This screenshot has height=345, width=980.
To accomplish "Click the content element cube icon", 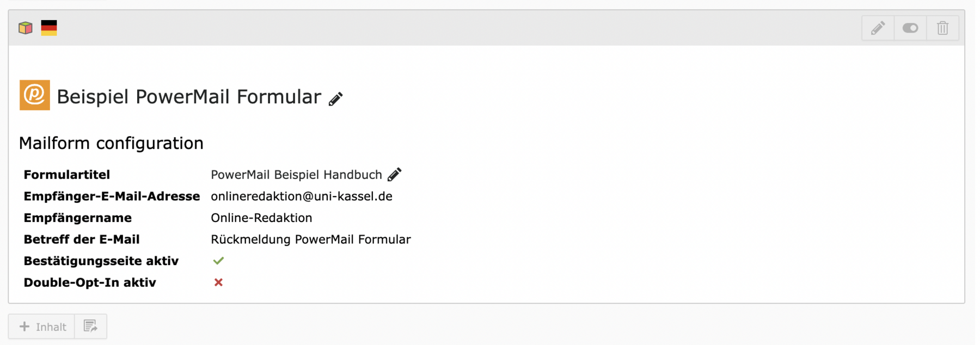I will click(26, 28).
